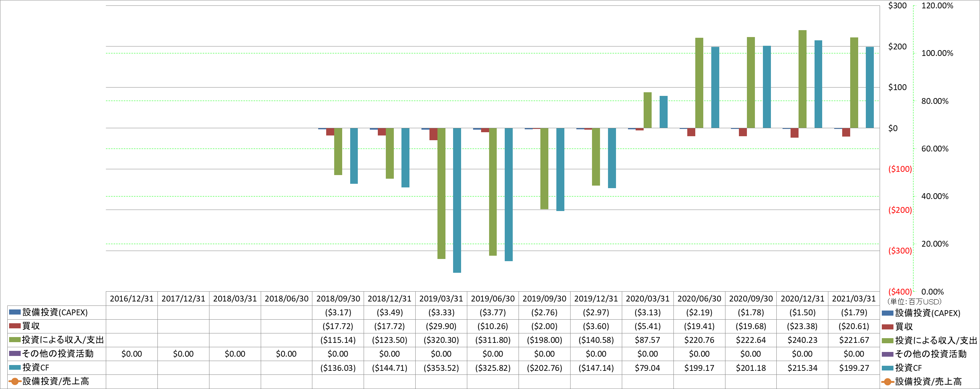Click the 2019/12/31 date column header
Viewport: 980px width, 389px height.
tap(596, 299)
